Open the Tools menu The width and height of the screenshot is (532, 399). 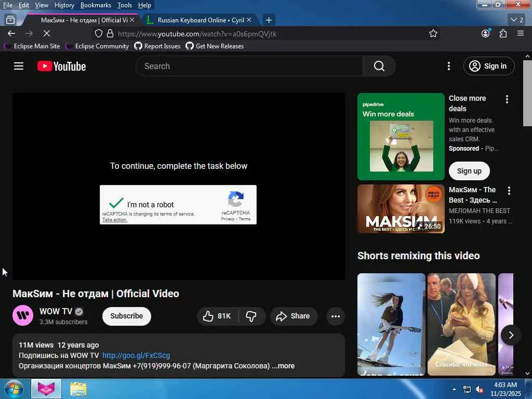tap(125, 5)
